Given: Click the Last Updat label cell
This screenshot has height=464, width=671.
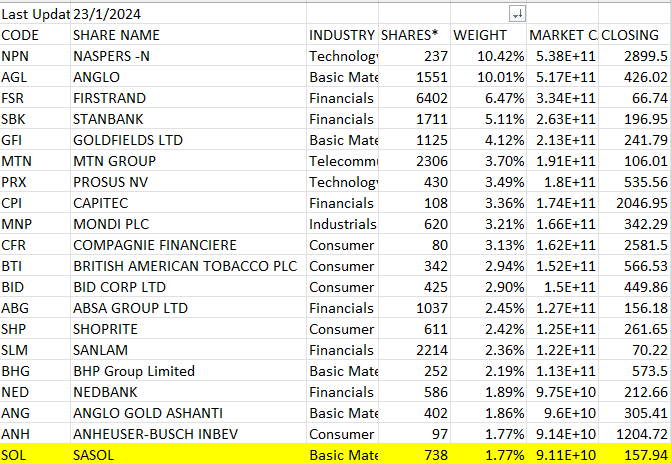Looking at the screenshot, I should [35, 14].
